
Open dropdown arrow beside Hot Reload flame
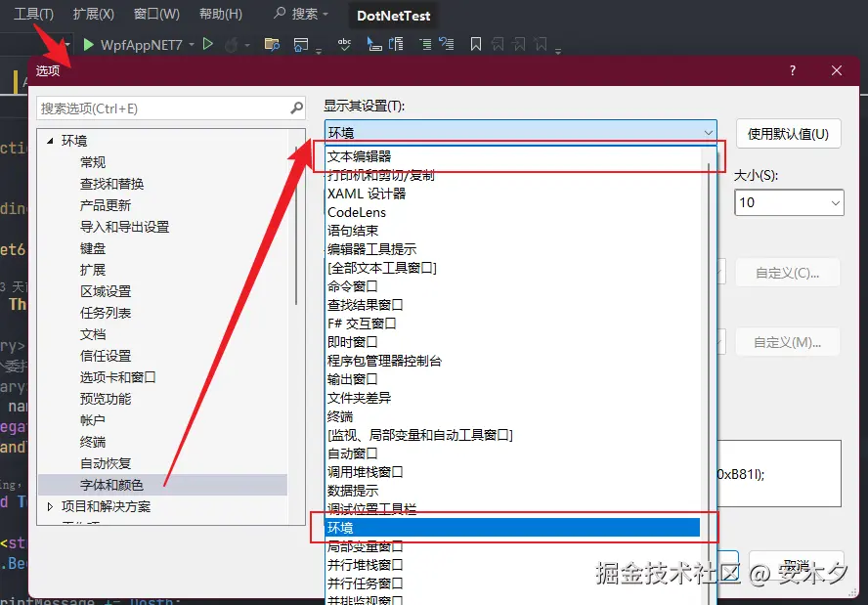pos(247,45)
